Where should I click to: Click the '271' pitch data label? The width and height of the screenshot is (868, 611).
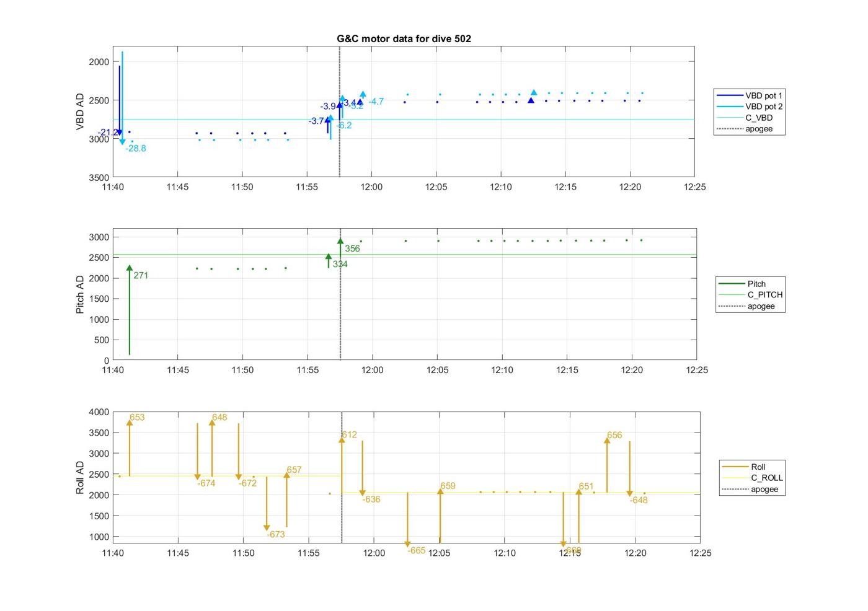coord(141,276)
